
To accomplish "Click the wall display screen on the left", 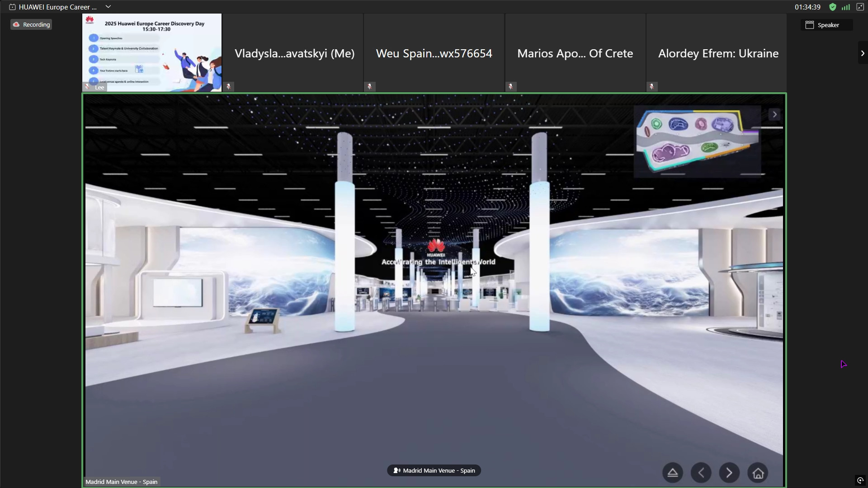I will click(178, 292).
